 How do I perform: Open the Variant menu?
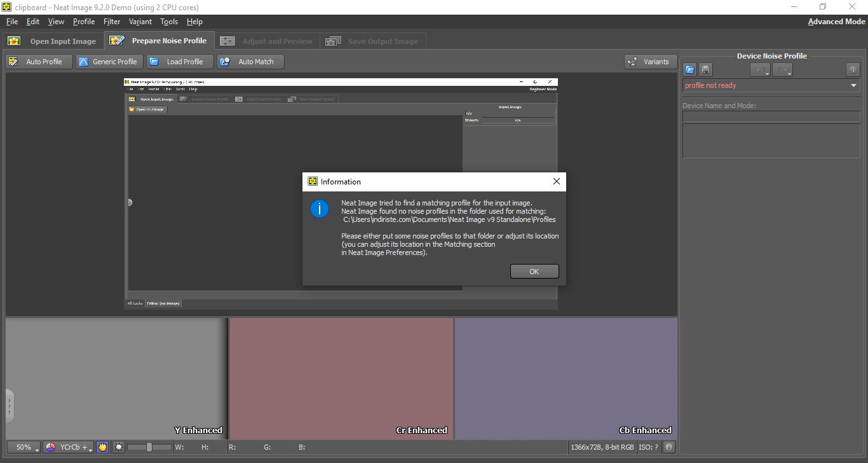[140, 22]
